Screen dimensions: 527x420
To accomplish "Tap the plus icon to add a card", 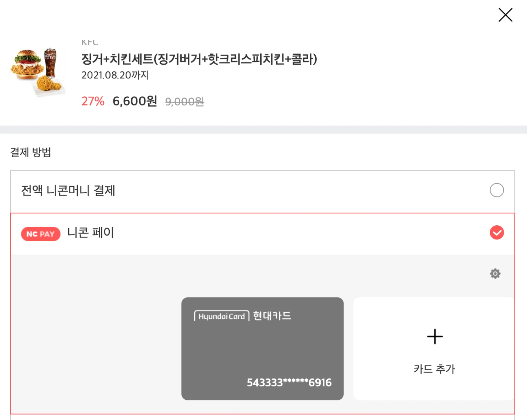I will click(x=434, y=337).
